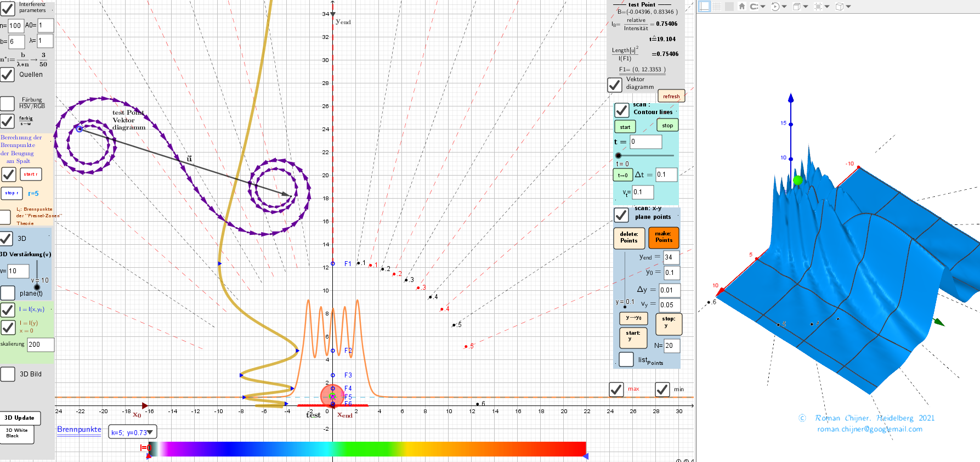Toggle scan Contour lines checkbox

(x=621, y=110)
